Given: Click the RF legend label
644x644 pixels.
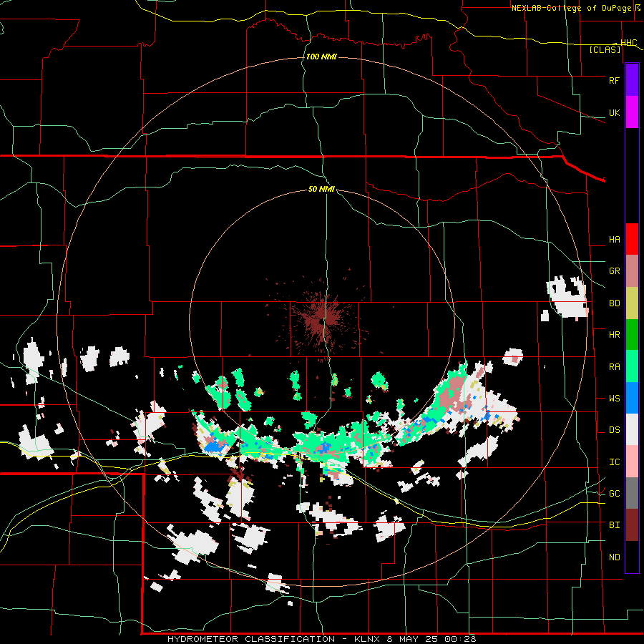Looking at the screenshot, I should coord(614,80).
